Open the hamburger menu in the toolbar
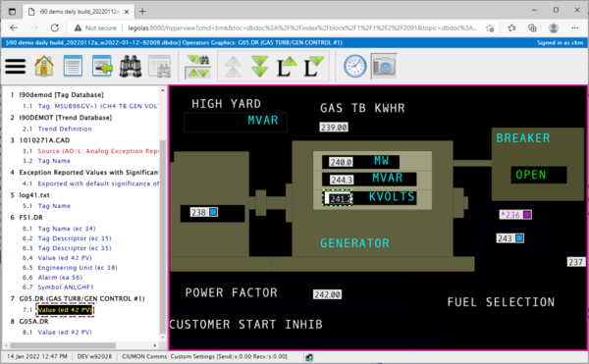 [16, 67]
